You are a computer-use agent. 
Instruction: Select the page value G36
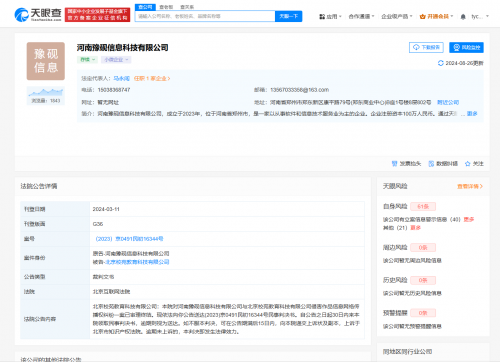pyautogui.click(x=98, y=224)
